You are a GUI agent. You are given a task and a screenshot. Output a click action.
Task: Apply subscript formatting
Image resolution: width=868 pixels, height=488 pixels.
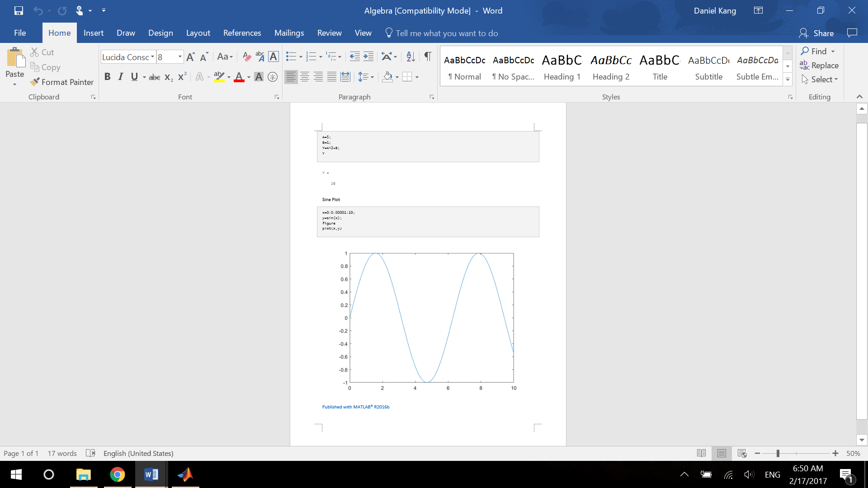[168, 77]
